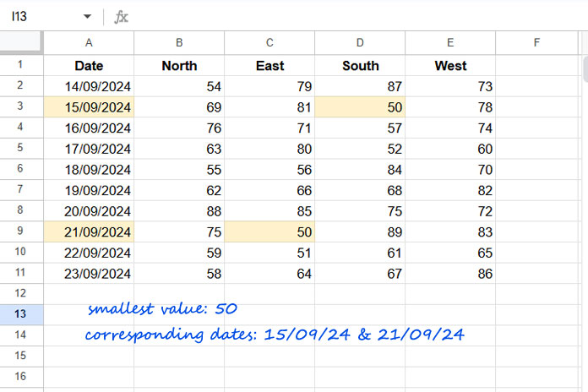588x392 pixels.
Task: Select North value 88
Action: click(179, 211)
